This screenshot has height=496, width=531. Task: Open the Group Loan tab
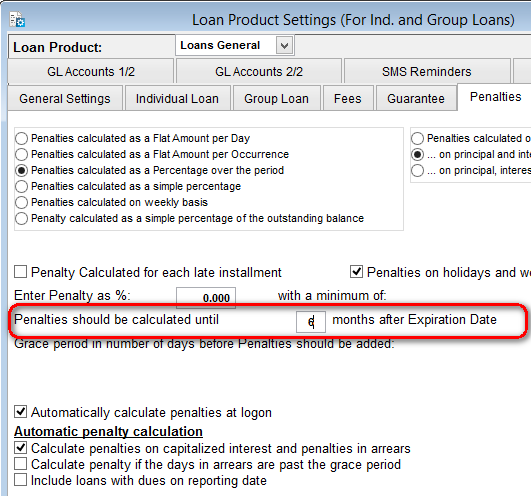pyautogui.click(x=276, y=99)
